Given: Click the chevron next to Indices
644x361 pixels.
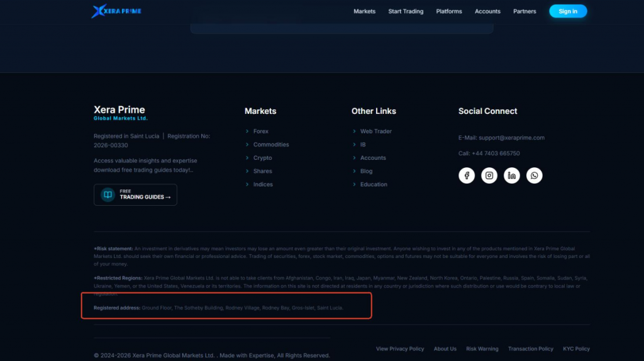Looking at the screenshot, I should click(x=247, y=184).
